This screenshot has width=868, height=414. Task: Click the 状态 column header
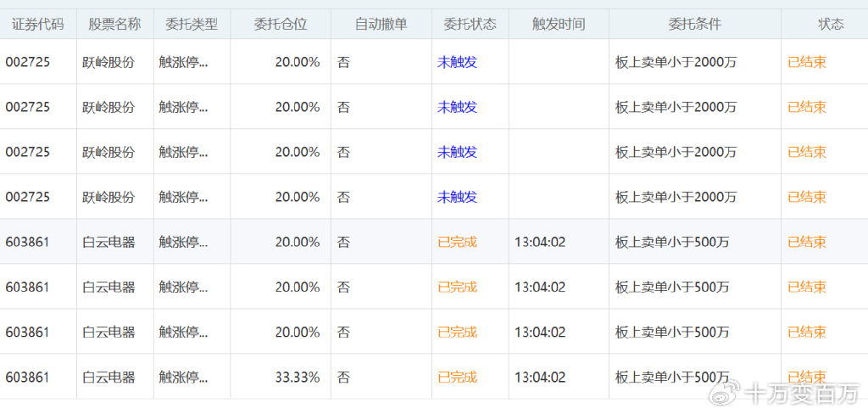(x=831, y=24)
